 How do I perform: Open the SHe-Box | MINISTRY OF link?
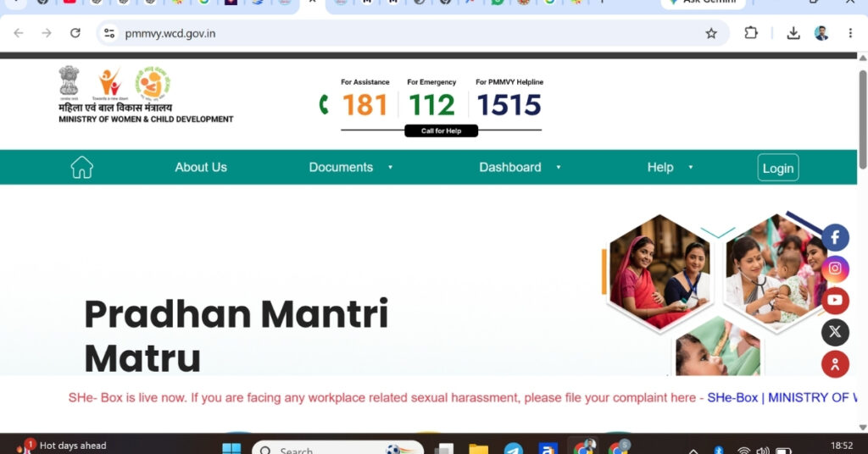point(782,397)
